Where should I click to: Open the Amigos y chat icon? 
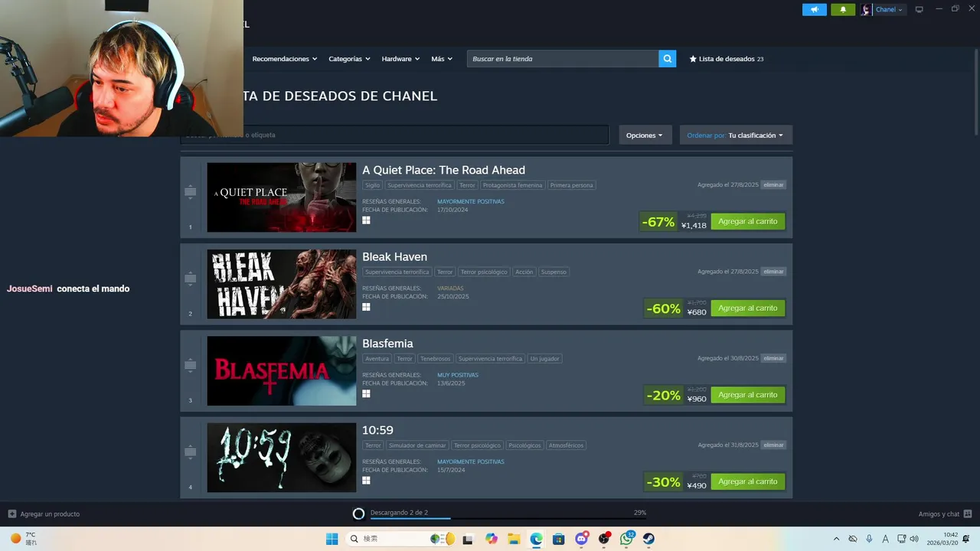[968, 514]
